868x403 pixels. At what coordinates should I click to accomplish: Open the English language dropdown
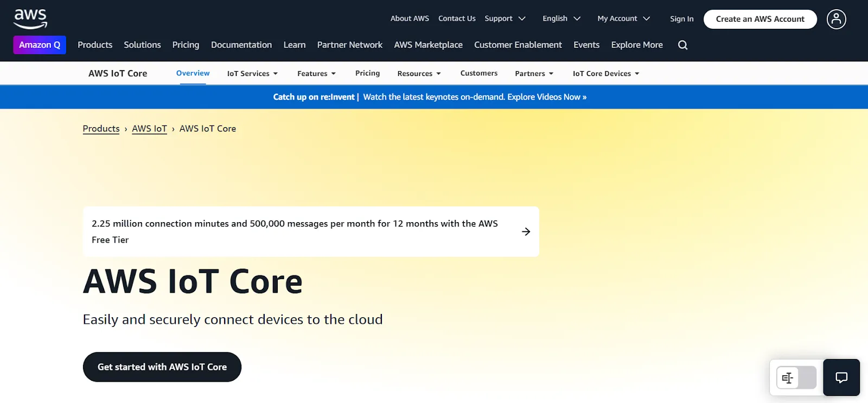pos(561,18)
